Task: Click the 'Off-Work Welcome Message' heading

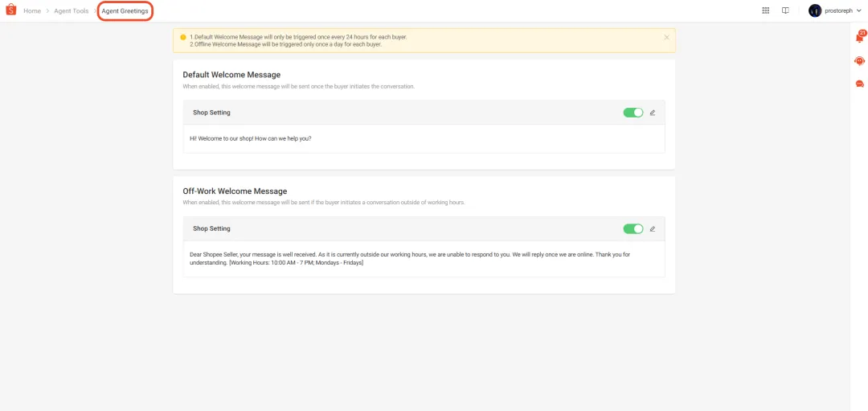Action: click(x=235, y=191)
